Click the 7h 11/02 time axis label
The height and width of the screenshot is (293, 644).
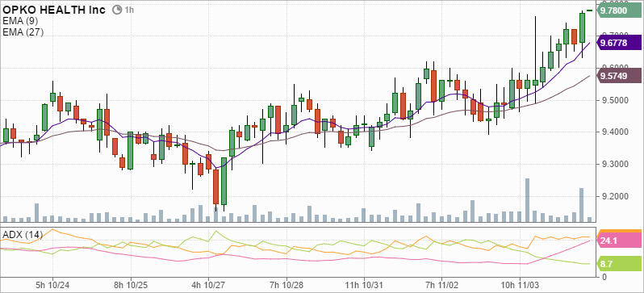(x=442, y=285)
